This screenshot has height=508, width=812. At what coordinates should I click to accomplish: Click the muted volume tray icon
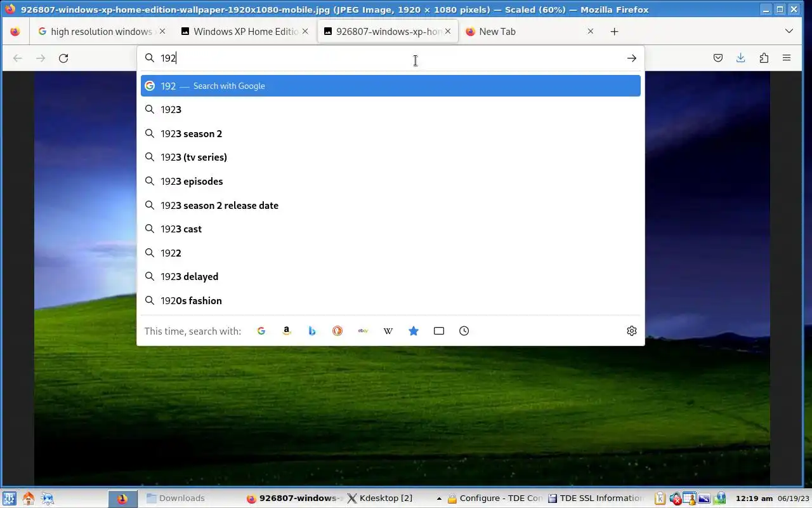pos(676,498)
